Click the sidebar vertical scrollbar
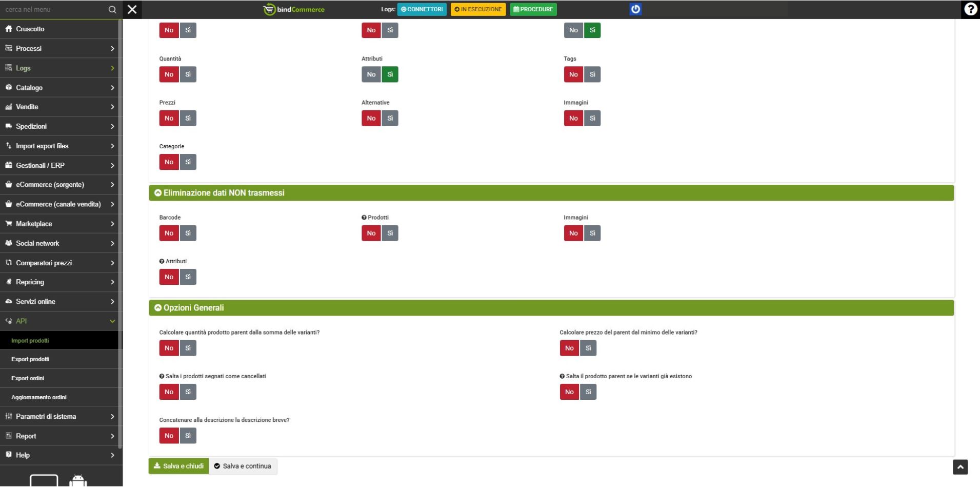The image size is (980, 487). pos(120,231)
